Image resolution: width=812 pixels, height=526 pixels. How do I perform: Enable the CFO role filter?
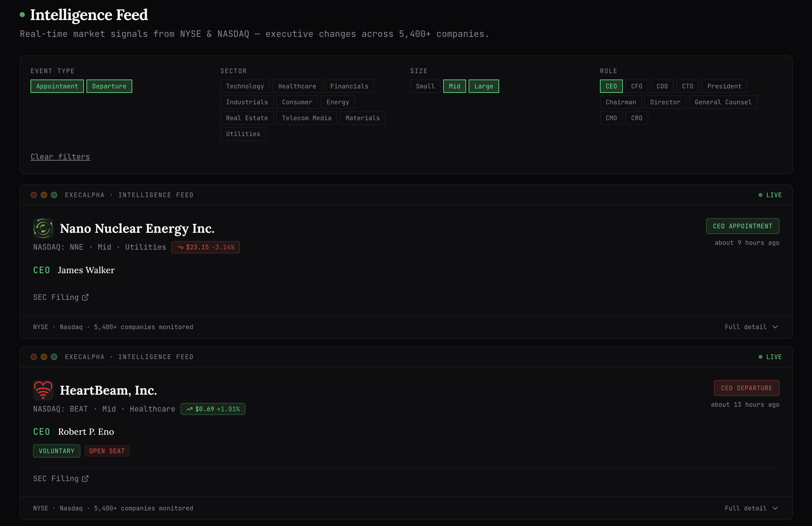point(637,86)
